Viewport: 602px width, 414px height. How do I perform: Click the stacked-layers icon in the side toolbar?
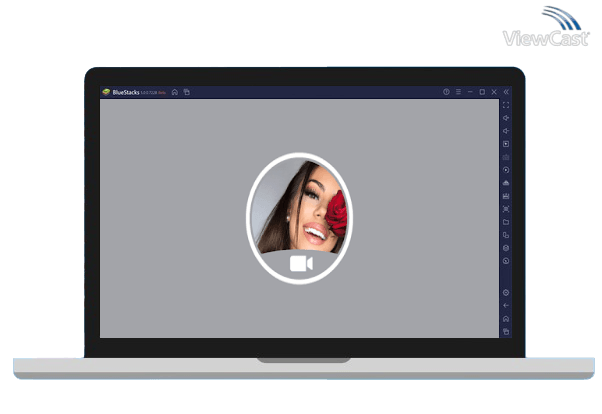pos(506,248)
